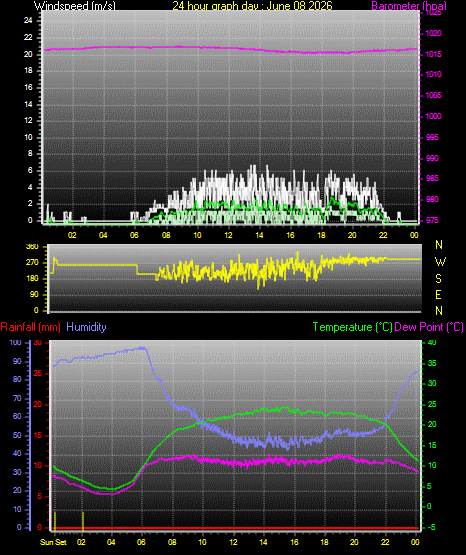Image resolution: width=466 pixels, height=555 pixels.
Task: Click the 12 hour tick on wind graph
Action: click(x=228, y=235)
